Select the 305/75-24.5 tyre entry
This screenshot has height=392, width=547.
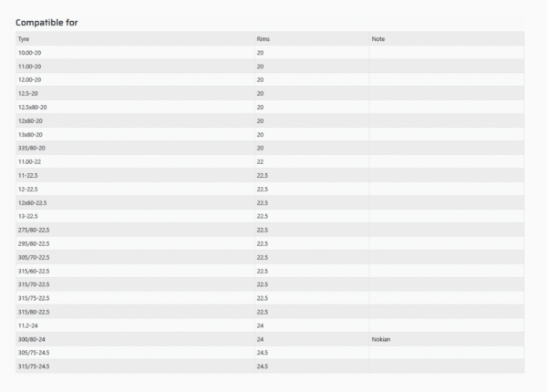click(34, 353)
